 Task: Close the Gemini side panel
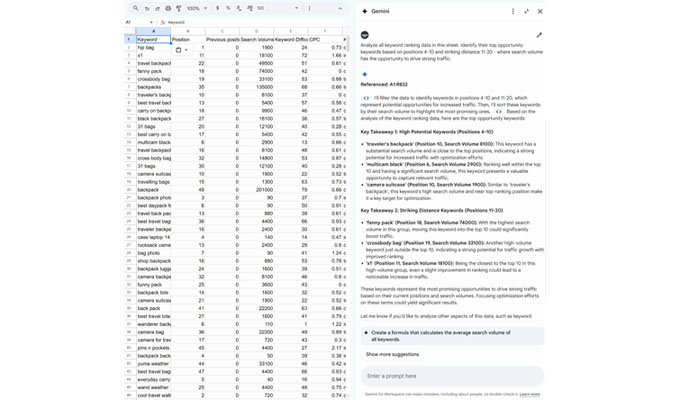(540, 11)
